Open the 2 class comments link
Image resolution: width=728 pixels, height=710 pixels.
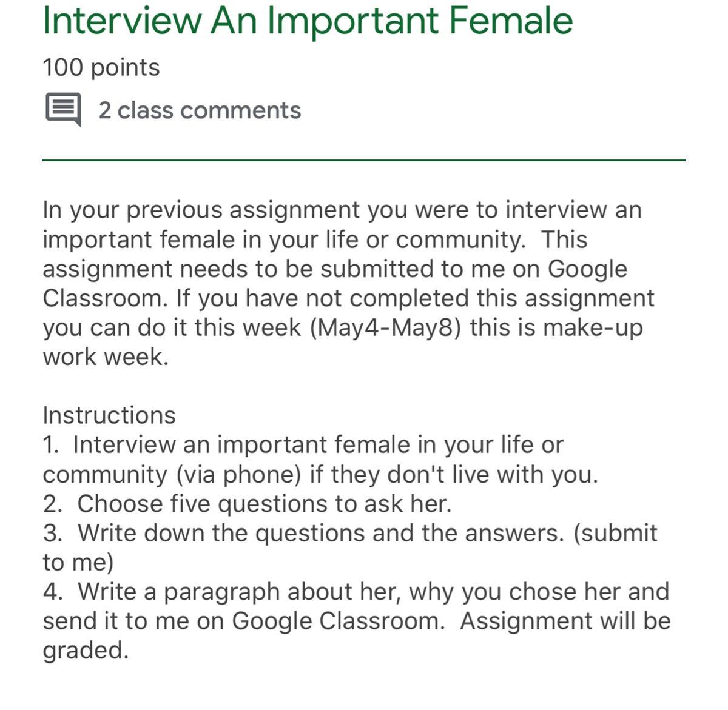pos(199,110)
